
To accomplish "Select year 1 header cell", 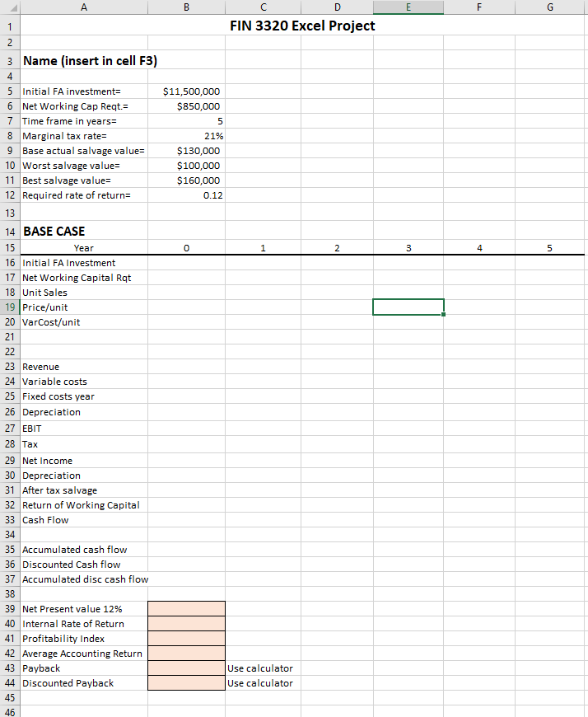I will [x=263, y=248].
